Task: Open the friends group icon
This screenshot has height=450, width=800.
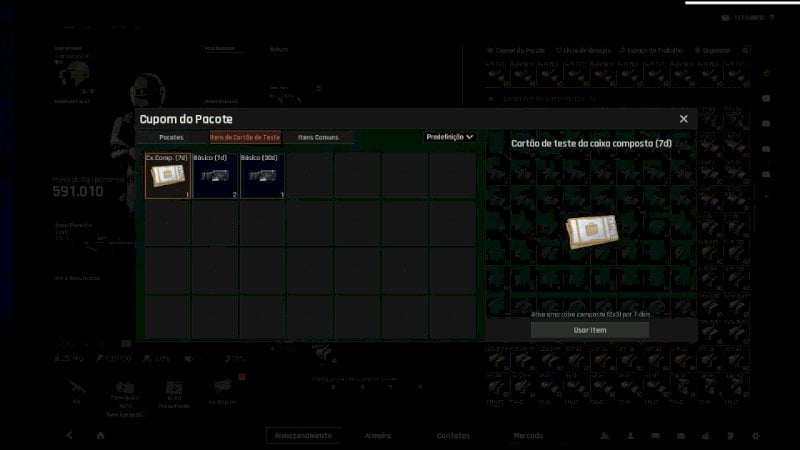Action: [x=605, y=436]
